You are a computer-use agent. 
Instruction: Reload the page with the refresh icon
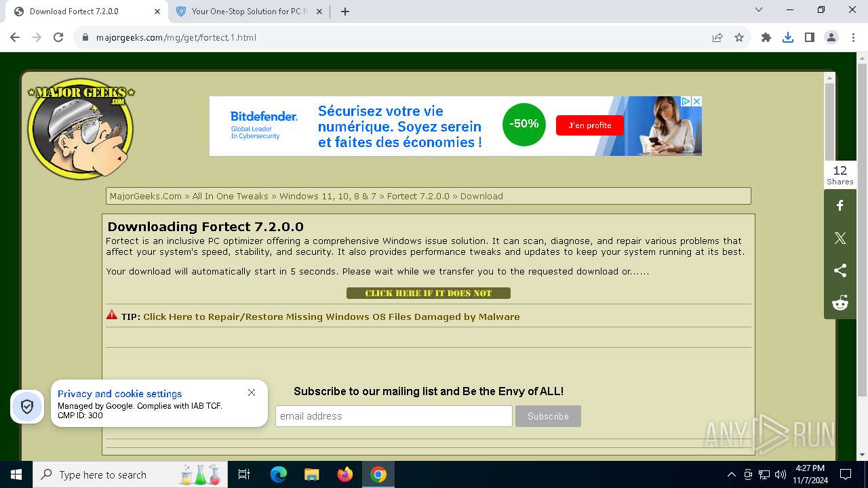coord(58,37)
